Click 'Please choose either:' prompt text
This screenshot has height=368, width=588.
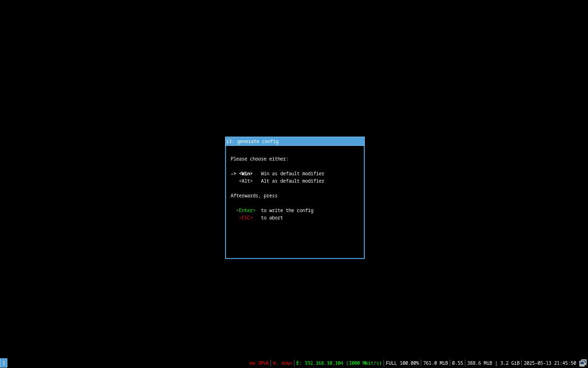point(260,159)
